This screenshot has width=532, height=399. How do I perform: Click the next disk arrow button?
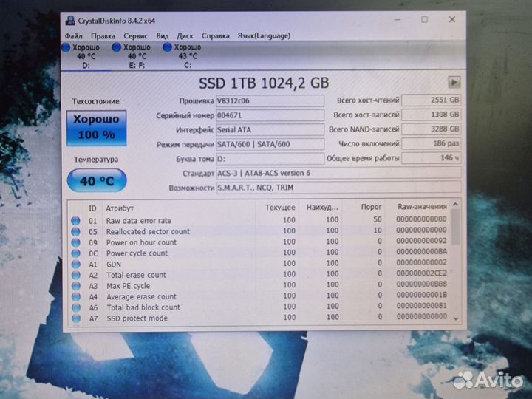tap(454, 82)
